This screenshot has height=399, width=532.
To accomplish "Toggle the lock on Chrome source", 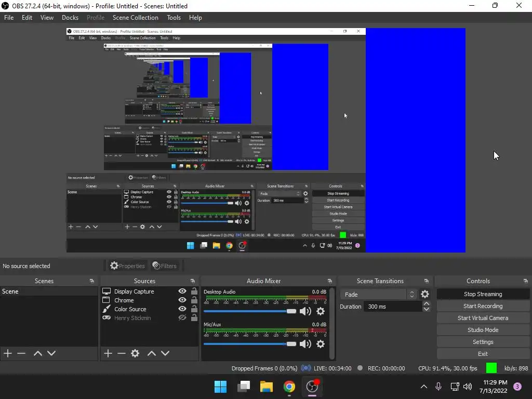I will [x=194, y=300].
